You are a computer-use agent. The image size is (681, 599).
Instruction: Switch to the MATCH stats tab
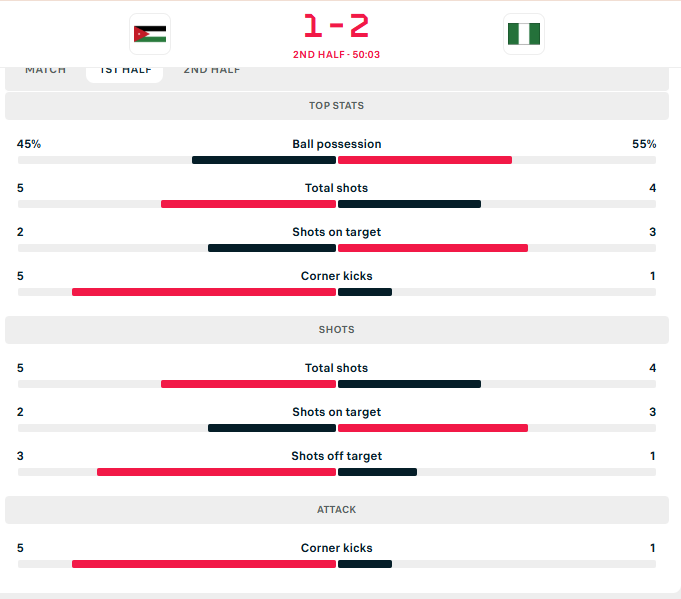tap(46, 70)
